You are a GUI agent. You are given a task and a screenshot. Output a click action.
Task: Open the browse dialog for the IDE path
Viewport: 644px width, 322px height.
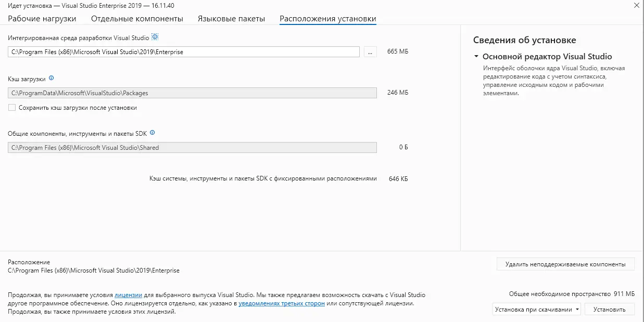click(370, 51)
